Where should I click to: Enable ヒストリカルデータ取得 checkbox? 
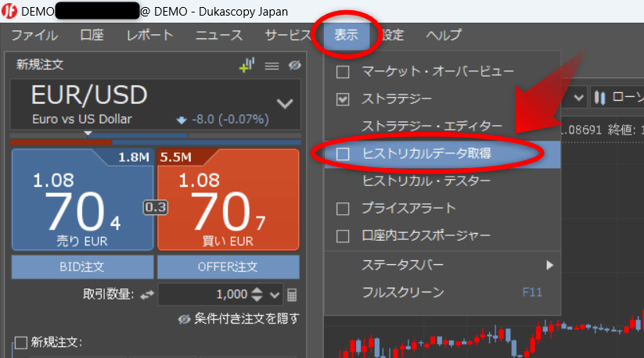point(343,154)
